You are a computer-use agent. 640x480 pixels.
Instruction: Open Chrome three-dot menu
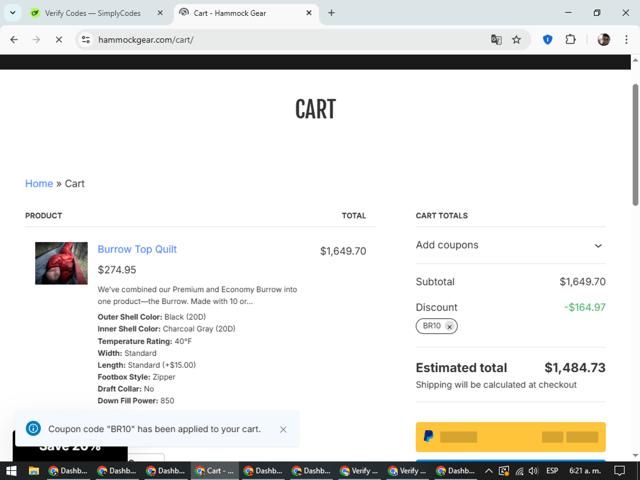pos(626,40)
